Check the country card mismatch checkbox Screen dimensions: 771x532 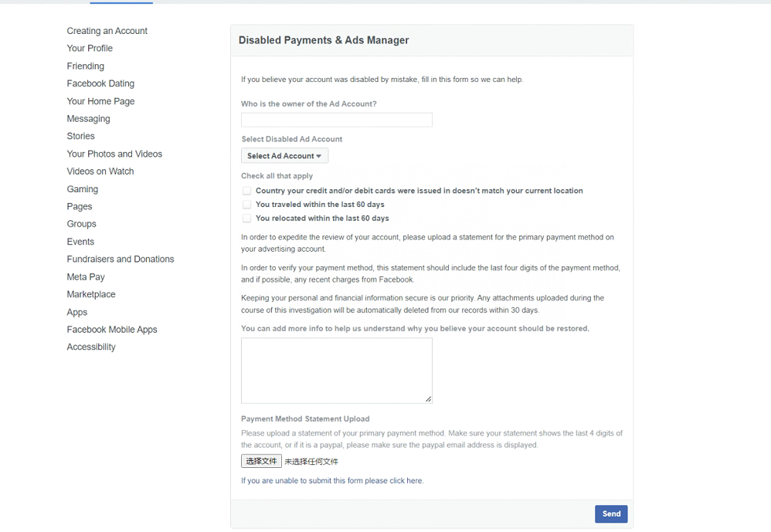click(246, 191)
